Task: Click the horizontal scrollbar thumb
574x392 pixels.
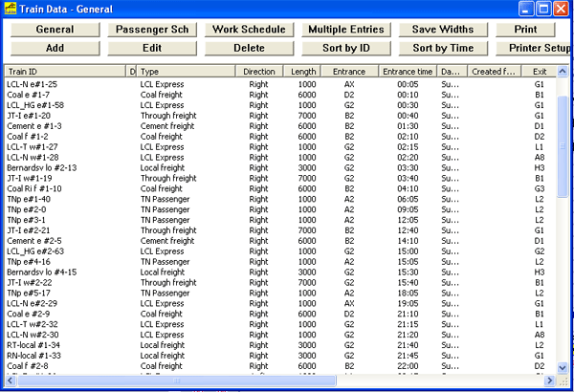Action: (176, 381)
